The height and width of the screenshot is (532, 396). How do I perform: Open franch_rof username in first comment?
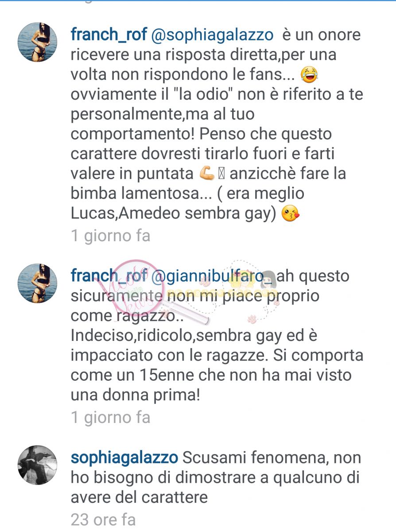tap(109, 35)
